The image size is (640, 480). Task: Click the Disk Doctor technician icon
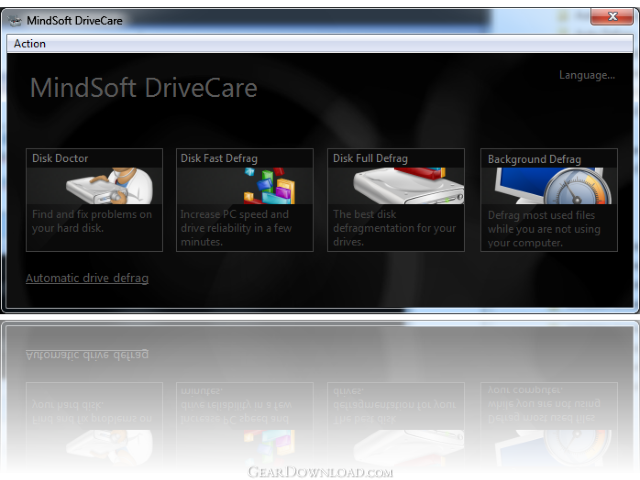(109, 186)
